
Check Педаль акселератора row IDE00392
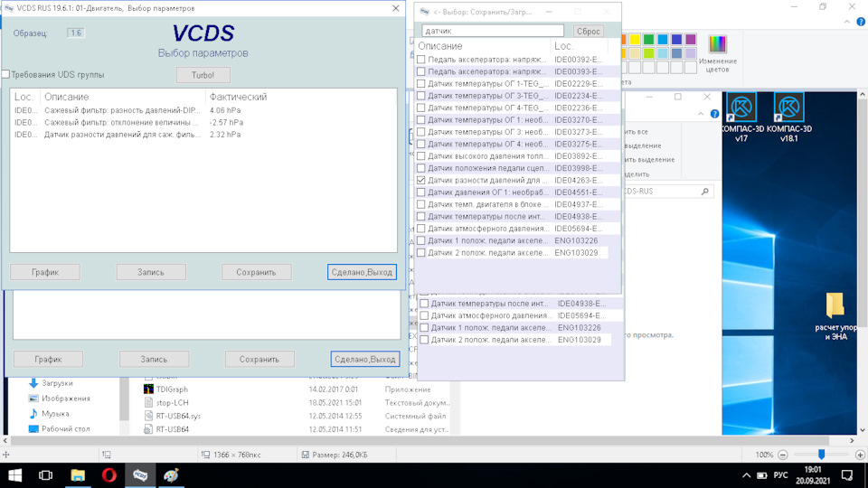[421, 60]
